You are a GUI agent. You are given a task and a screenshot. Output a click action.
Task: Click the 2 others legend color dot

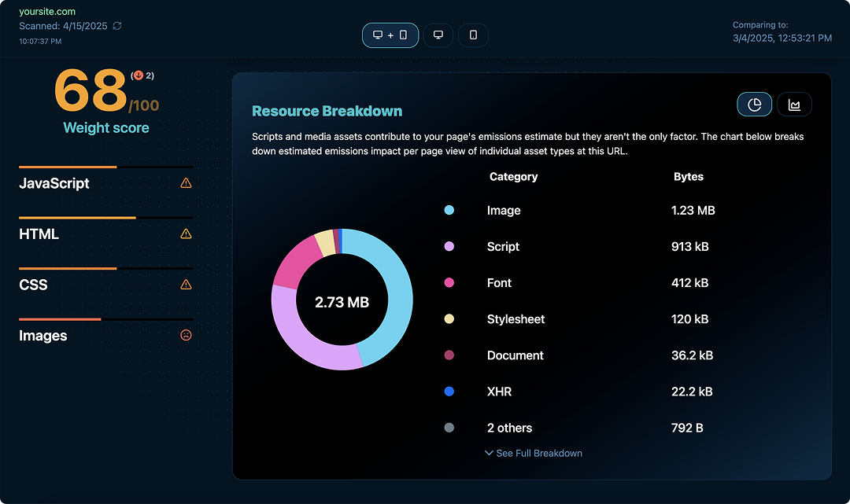point(449,428)
